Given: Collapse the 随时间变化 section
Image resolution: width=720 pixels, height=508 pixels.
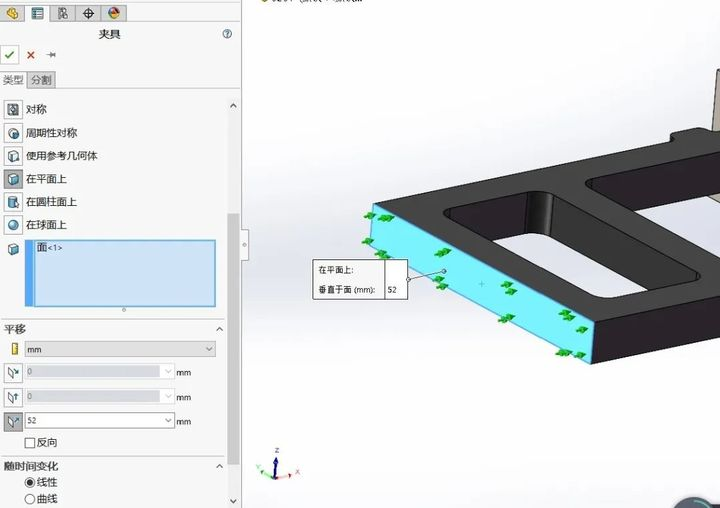Looking at the screenshot, I should [x=220, y=466].
